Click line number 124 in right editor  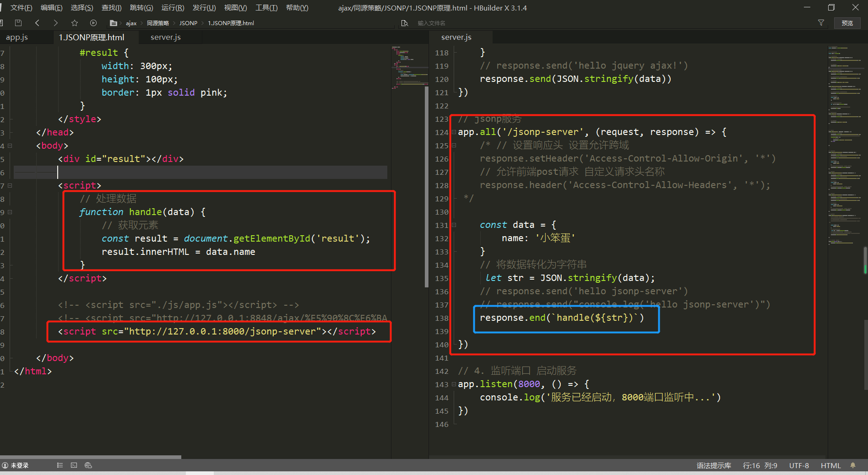(x=442, y=132)
